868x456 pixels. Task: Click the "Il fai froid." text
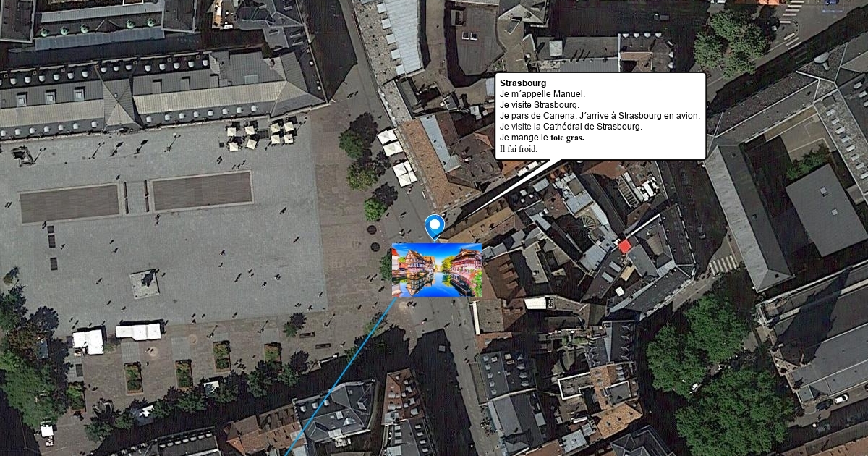pyautogui.click(x=519, y=149)
